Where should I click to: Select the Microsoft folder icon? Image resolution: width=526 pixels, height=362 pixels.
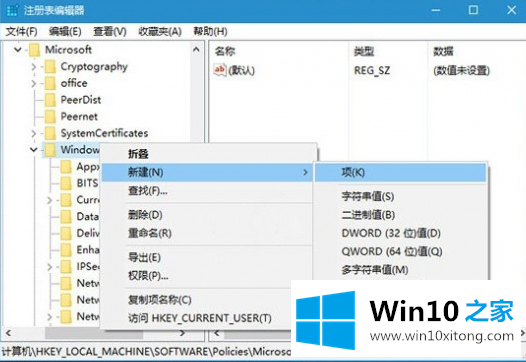[x=34, y=50]
